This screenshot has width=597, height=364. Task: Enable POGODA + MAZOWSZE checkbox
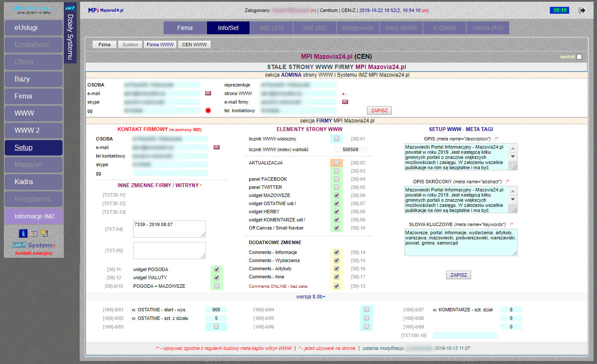click(x=217, y=286)
